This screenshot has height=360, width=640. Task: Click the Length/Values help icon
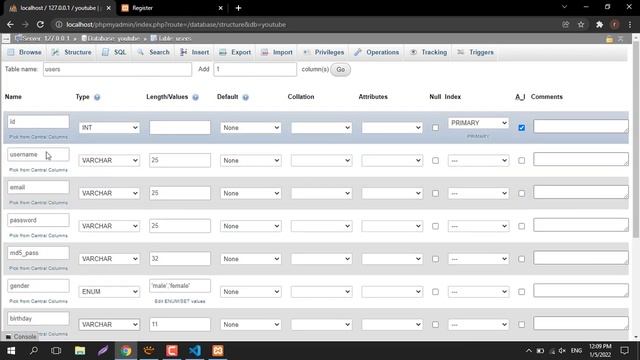(196, 97)
